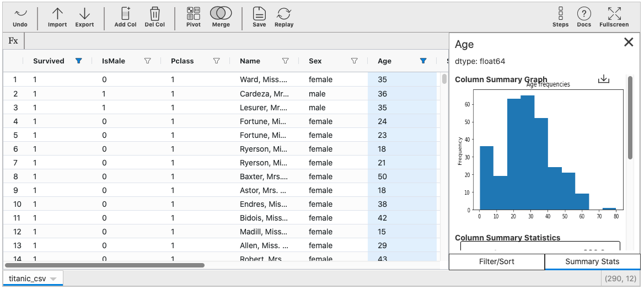Expand the titanic_csv sheet dropdown arrow

[53, 279]
